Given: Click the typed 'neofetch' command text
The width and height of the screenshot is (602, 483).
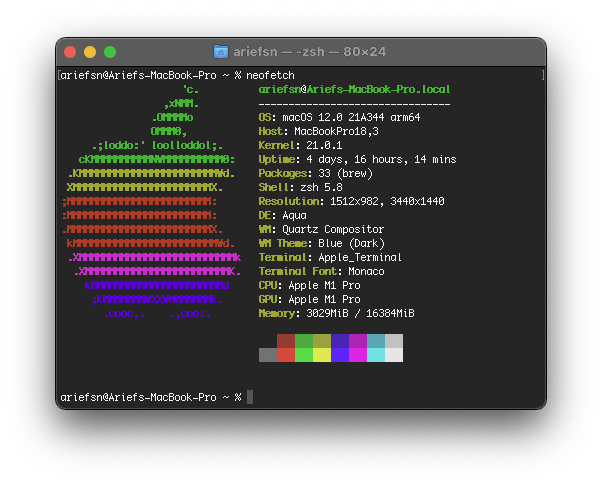Looking at the screenshot, I should pos(270,75).
